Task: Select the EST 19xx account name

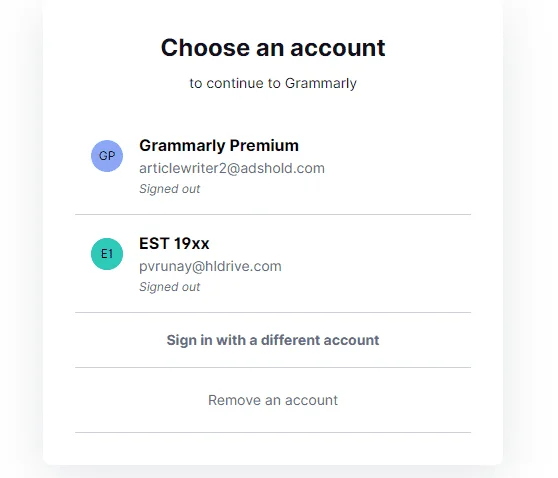Action: click(174, 244)
